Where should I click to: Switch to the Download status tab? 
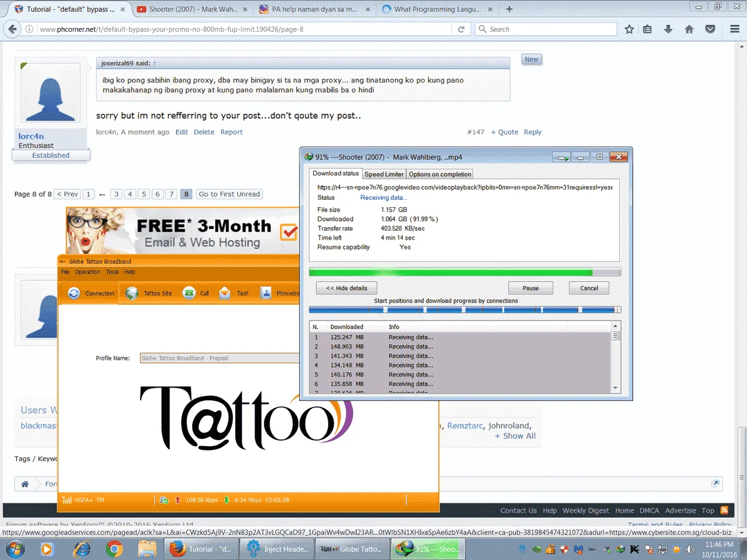[336, 174]
